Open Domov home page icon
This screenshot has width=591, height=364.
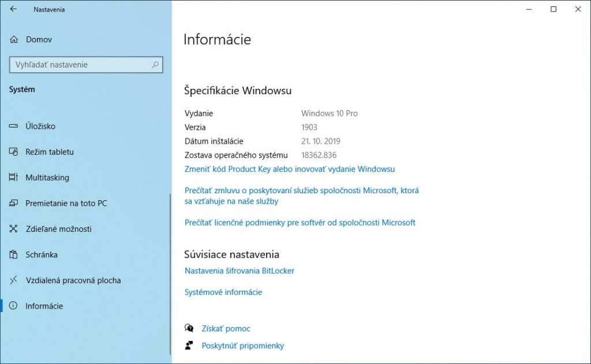14,39
